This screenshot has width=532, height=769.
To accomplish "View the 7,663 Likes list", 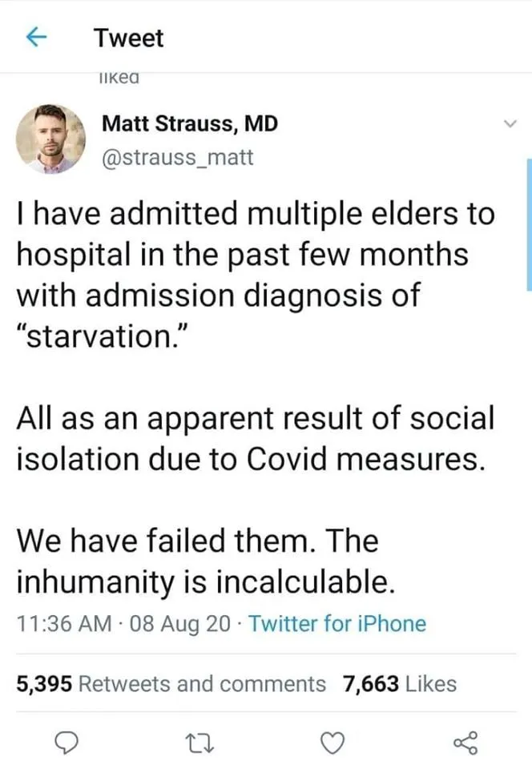I will [399, 683].
